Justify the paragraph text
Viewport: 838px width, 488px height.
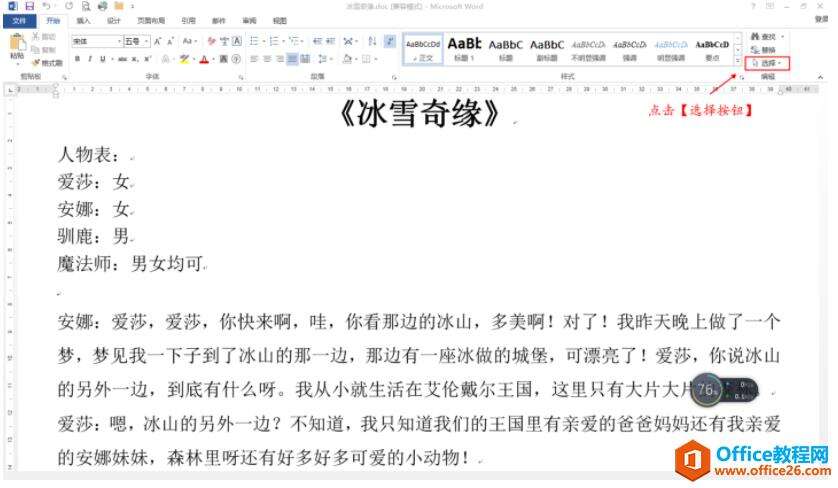pos(292,59)
